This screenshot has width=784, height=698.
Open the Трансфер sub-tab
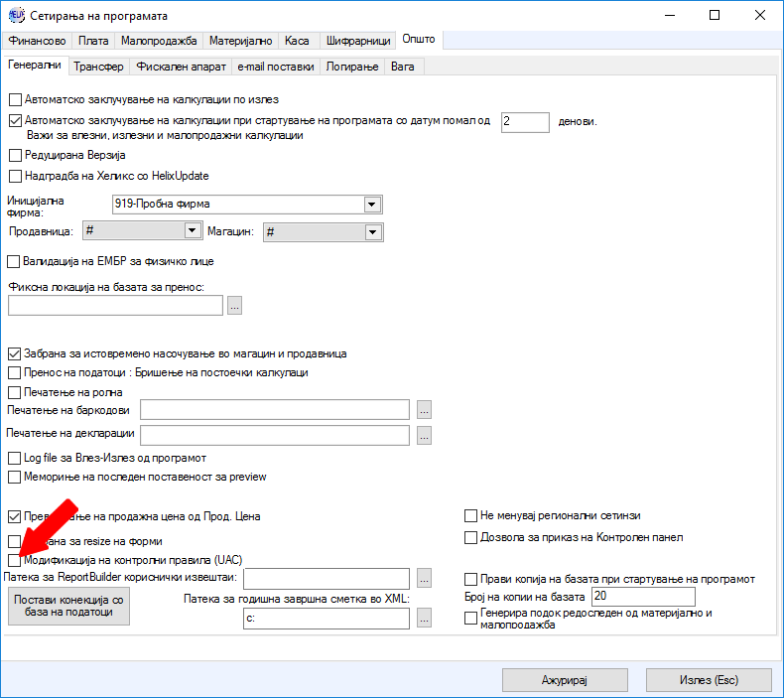(x=98, y=67)
